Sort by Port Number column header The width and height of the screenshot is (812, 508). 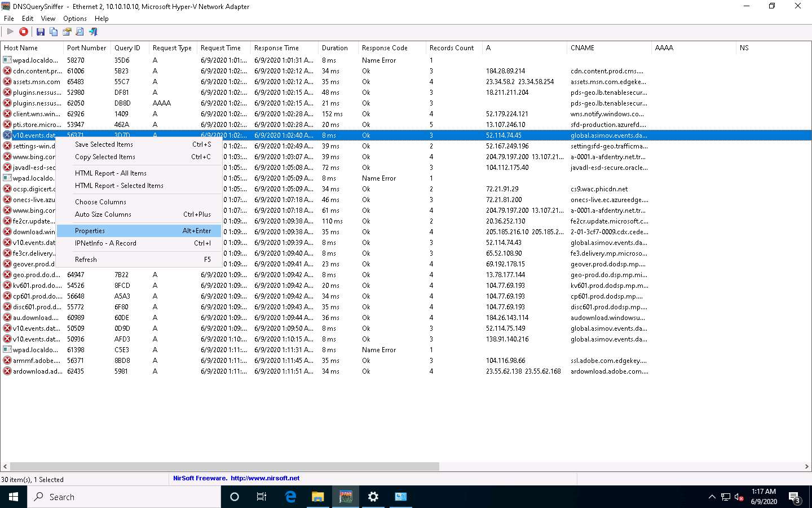coord(86,48)
